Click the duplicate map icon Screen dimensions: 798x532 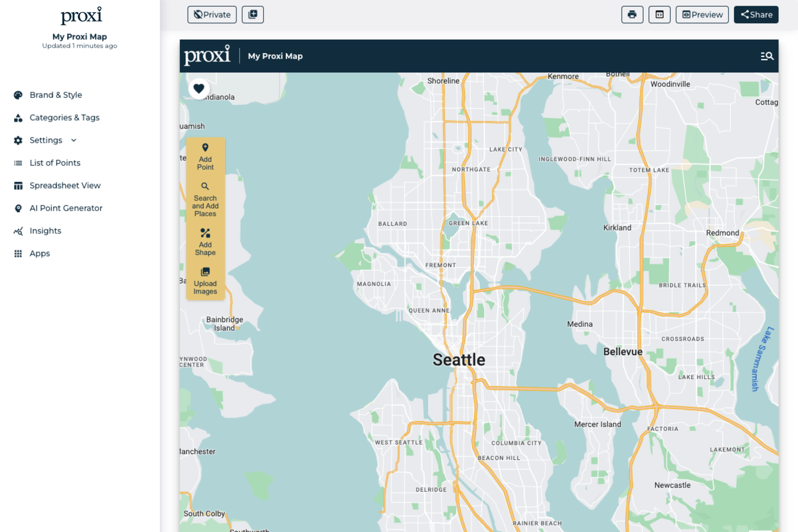click(252, 14)
